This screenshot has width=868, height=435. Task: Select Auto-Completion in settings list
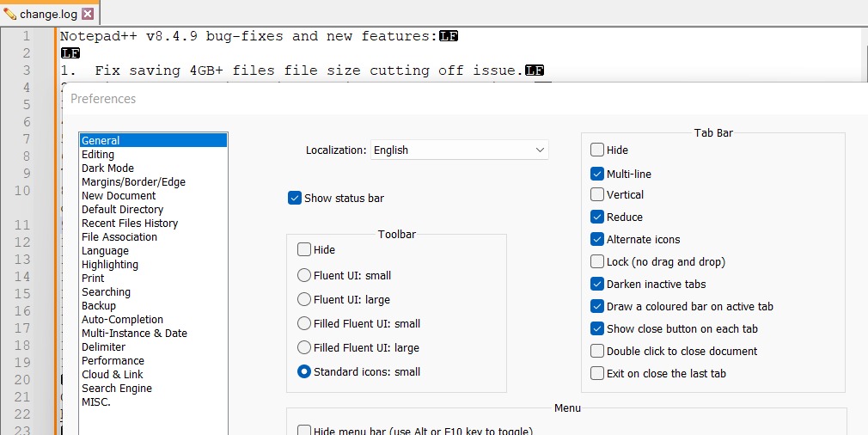tap(123, 320)
